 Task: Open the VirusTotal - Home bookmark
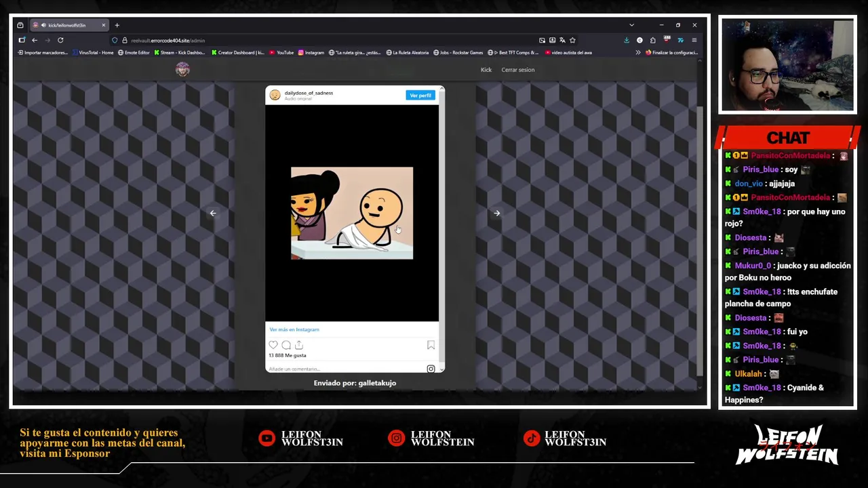(x=93, y=52)
